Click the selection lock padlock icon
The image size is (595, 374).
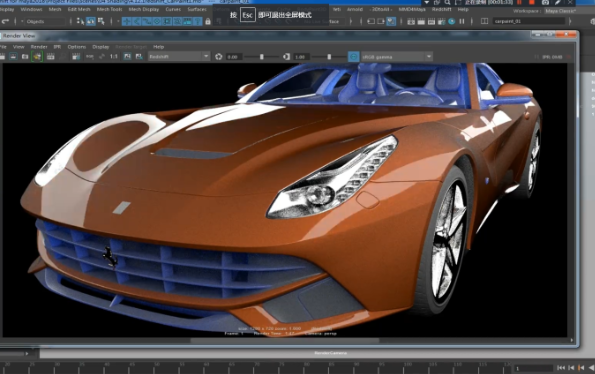pyautogui.click(x=208, y=22)
